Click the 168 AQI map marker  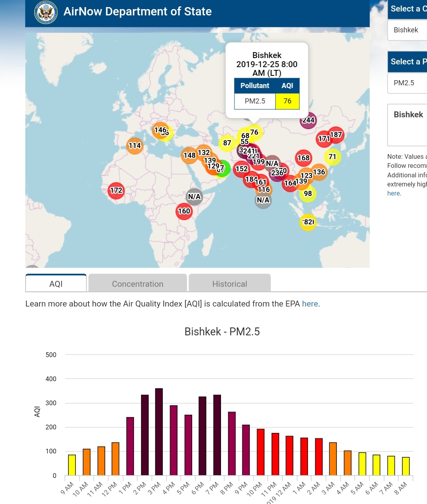tap(303, 158)
